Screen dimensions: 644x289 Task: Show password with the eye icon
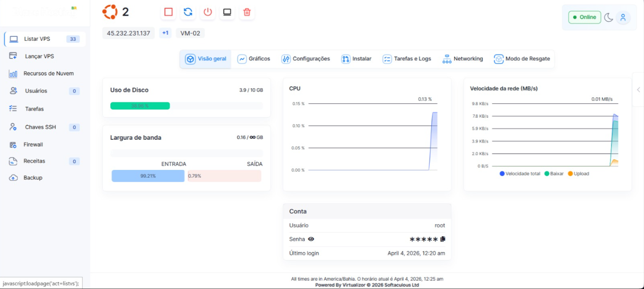[x=311, y=239]
